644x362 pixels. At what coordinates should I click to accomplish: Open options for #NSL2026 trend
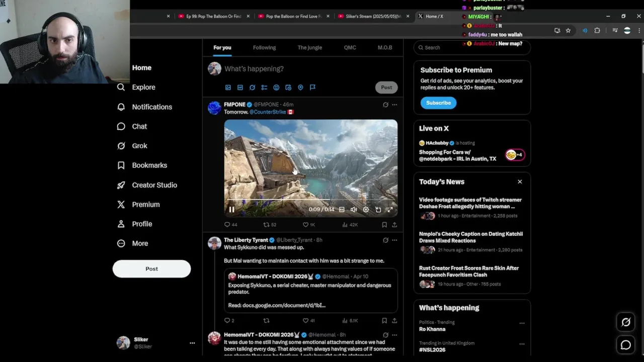click(x=522, y=344)
